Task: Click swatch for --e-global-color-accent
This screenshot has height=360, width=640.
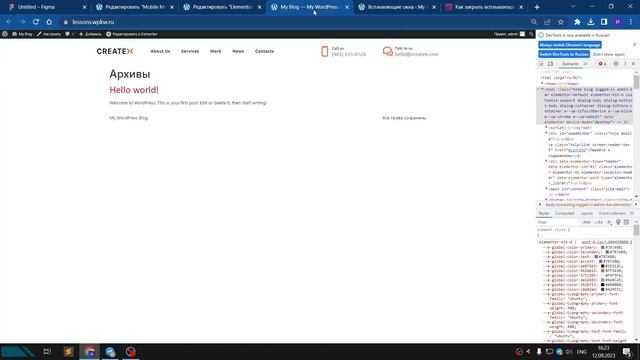Action: [x=601, y=261]
